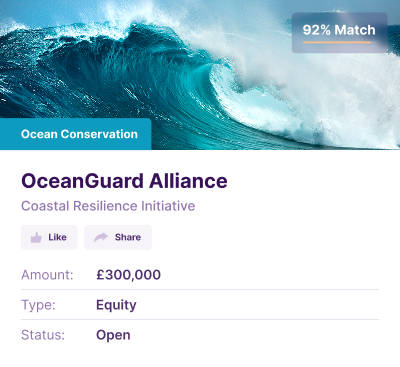Click the Ocean Conservation label text
The height and width of the screenshot is (367, 400).
[79, 134]
